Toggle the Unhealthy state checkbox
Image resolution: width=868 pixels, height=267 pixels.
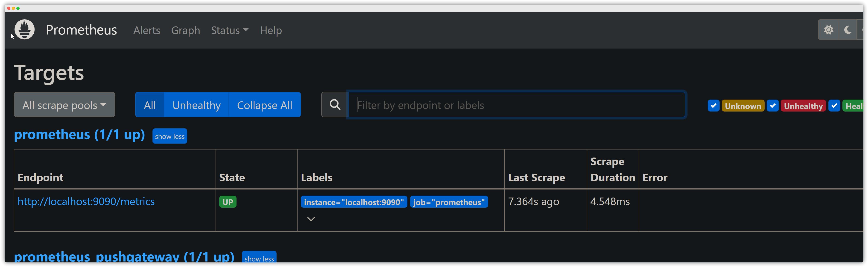click(772, 106)
